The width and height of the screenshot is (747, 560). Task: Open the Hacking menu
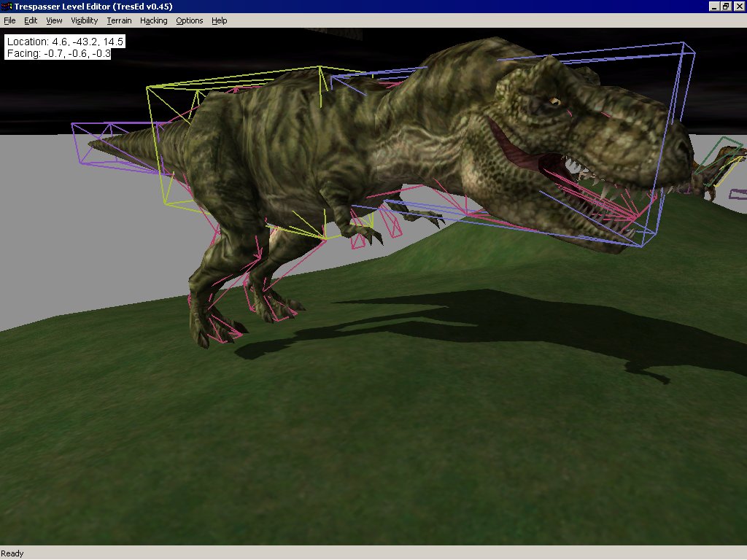point(153,20)
